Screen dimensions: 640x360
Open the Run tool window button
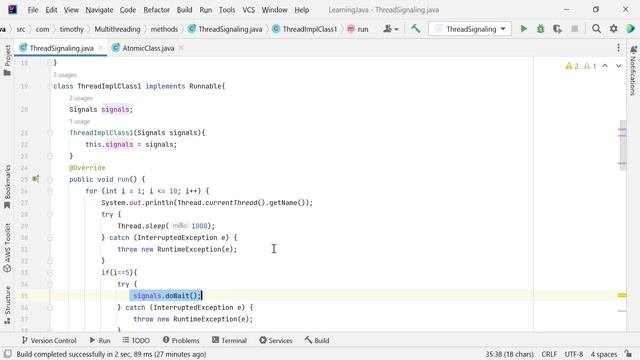point(100,340)
